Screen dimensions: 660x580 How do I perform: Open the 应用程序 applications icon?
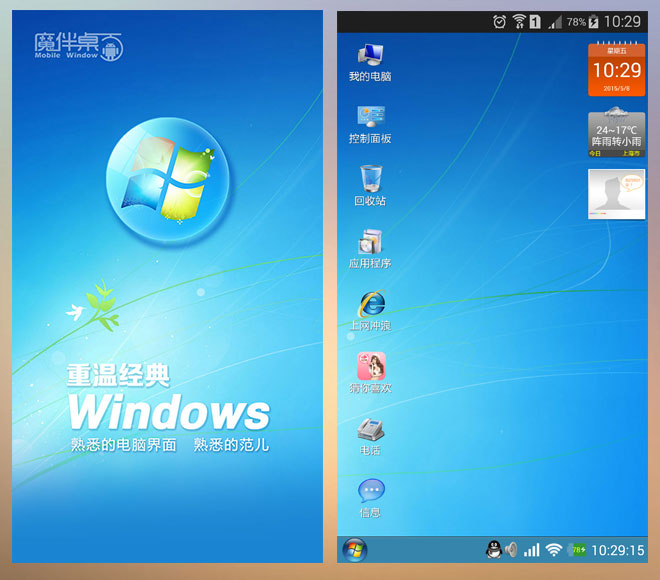click(x=370, y=249)
